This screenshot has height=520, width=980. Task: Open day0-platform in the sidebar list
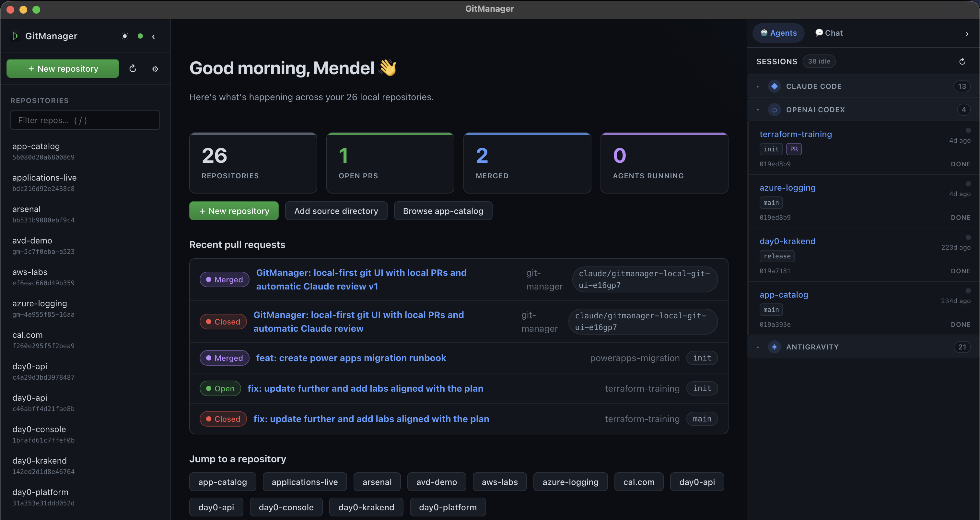coord(85,497)
